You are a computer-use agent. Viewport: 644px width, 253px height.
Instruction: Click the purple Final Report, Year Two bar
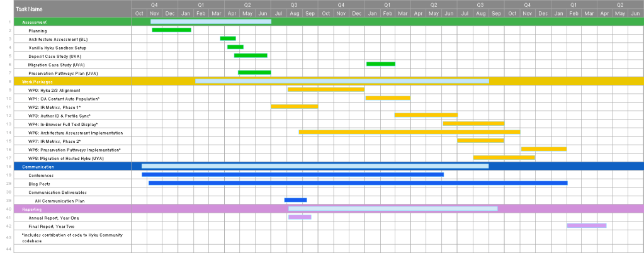point(586,225)
